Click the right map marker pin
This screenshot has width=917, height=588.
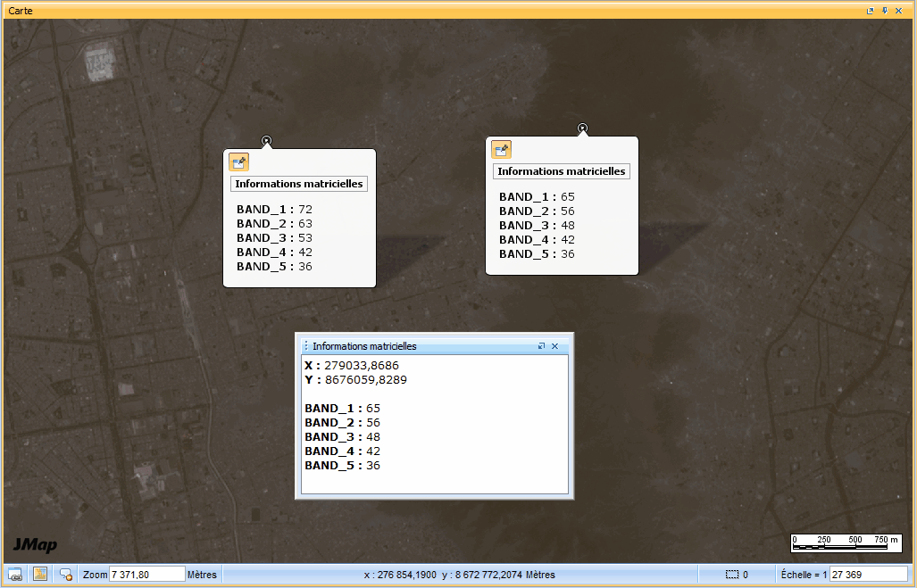point(582,128)
